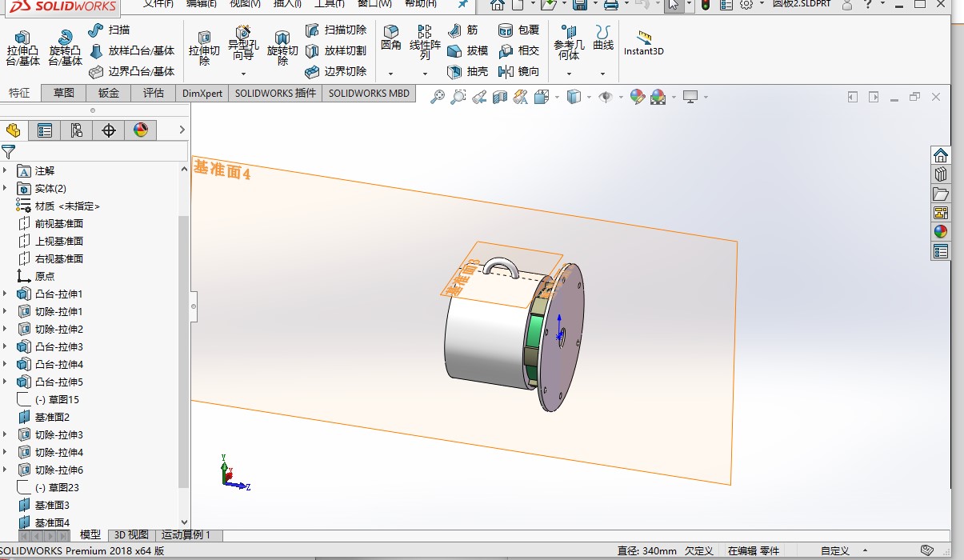Select 前视基准面 front plane in tree

pyautogui.click(x=50, y=223)
